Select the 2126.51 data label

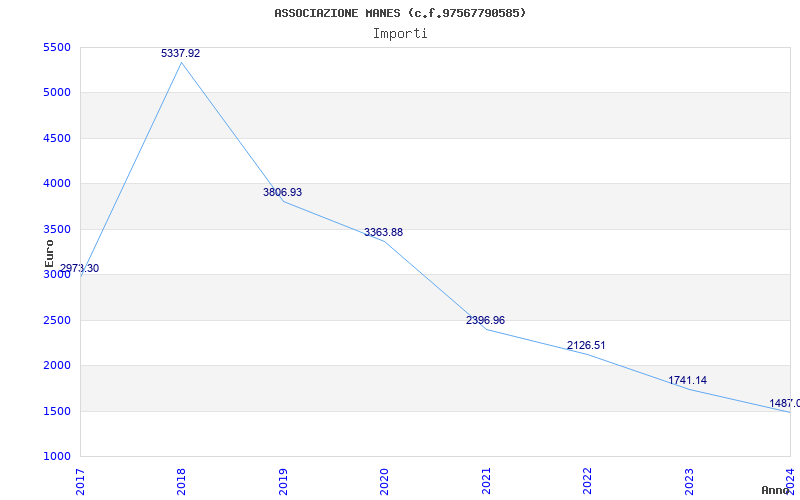pyautogui.click(x=586, y=345)
